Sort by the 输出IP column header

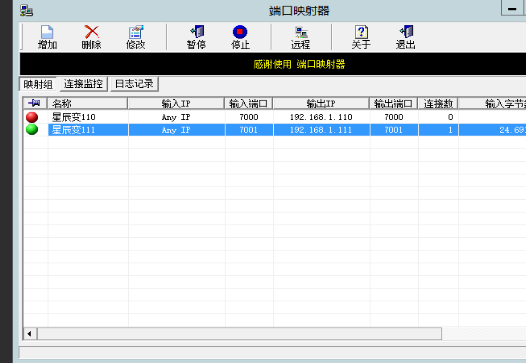pyautogui.click(x=321, y=103)
